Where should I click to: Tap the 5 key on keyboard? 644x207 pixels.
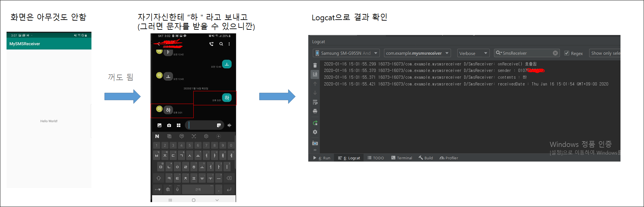[x=190, y=146]
